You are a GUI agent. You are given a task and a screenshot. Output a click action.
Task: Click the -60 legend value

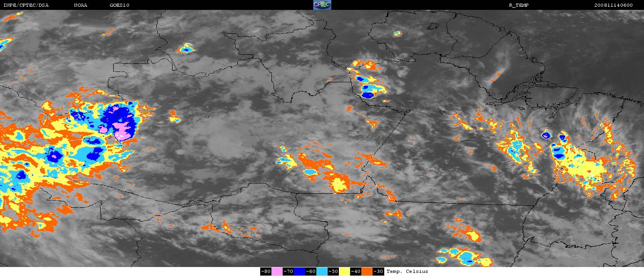[311, 272]
